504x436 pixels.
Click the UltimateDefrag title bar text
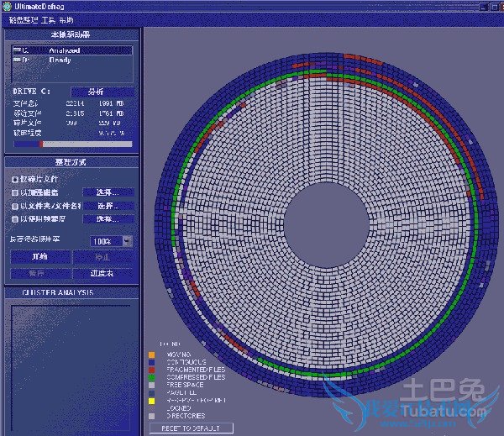tap(39, 7)
